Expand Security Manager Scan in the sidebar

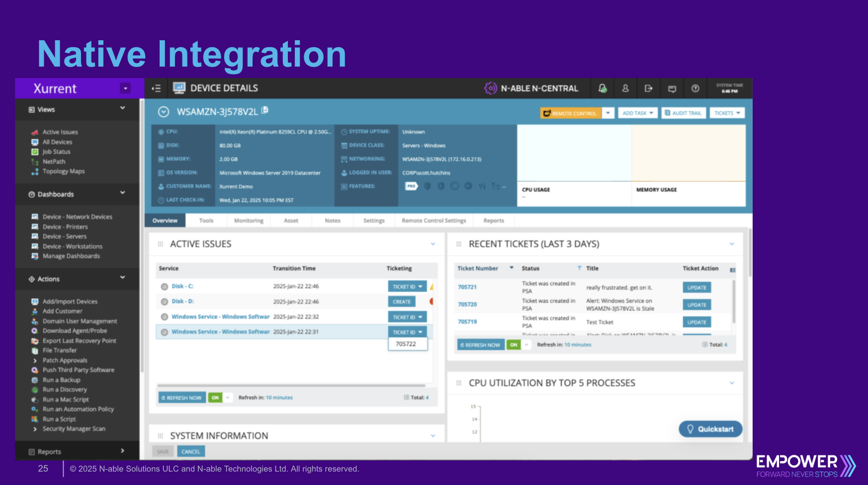(x=35, y=429)
